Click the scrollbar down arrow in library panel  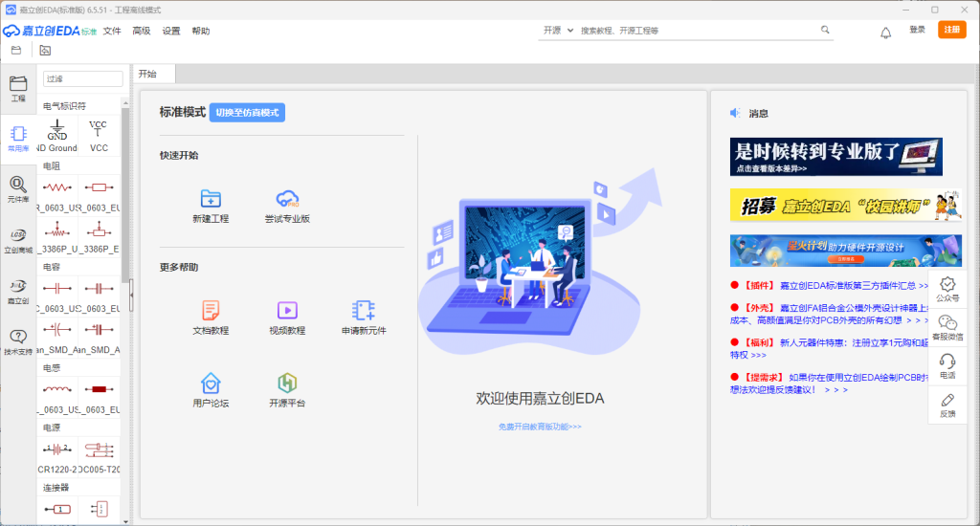(x=125, y=521)
